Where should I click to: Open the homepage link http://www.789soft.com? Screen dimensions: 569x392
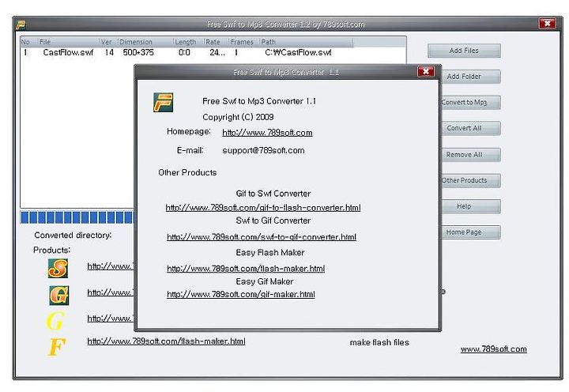tap(267, 133)
